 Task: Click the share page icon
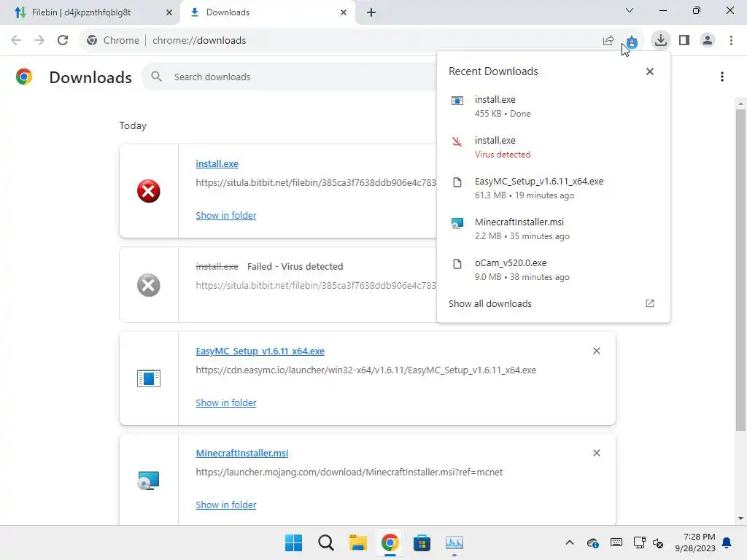coord(608,41)
